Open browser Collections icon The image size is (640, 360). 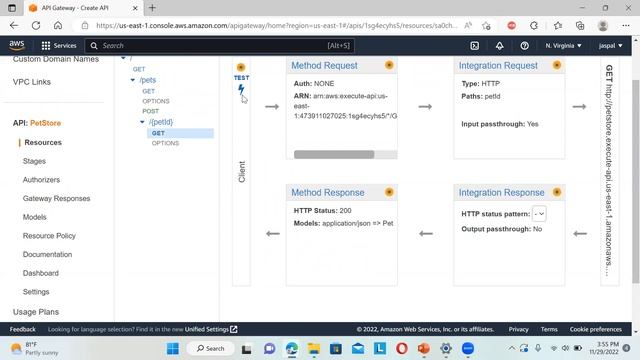tap(580, 26)
